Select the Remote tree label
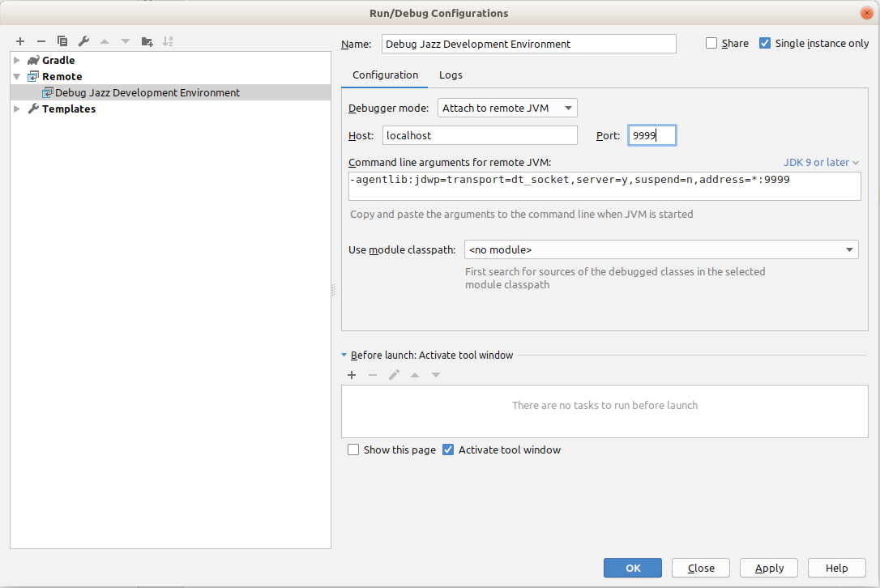The image size is (880, 588). pyautogui.click(x=62, y=76)
